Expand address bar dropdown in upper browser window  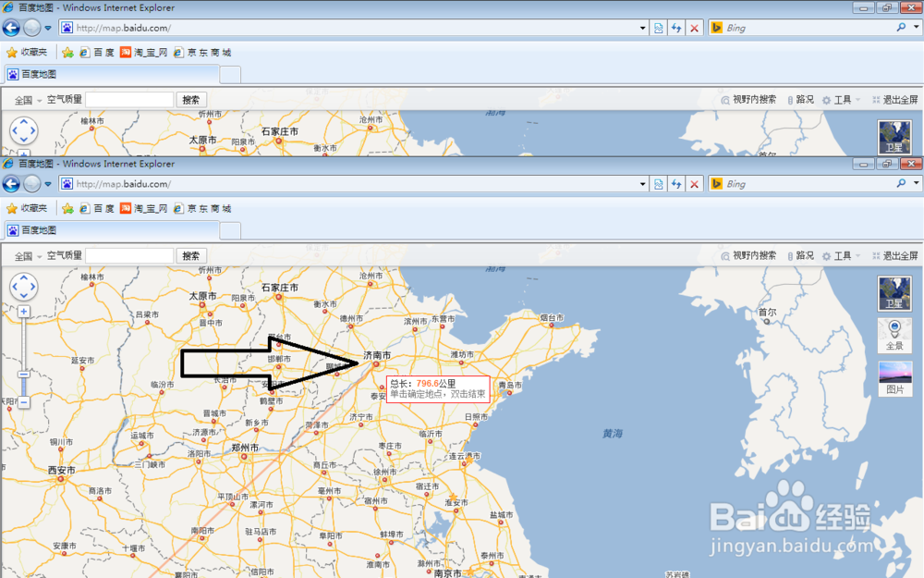tap(642, 28)
